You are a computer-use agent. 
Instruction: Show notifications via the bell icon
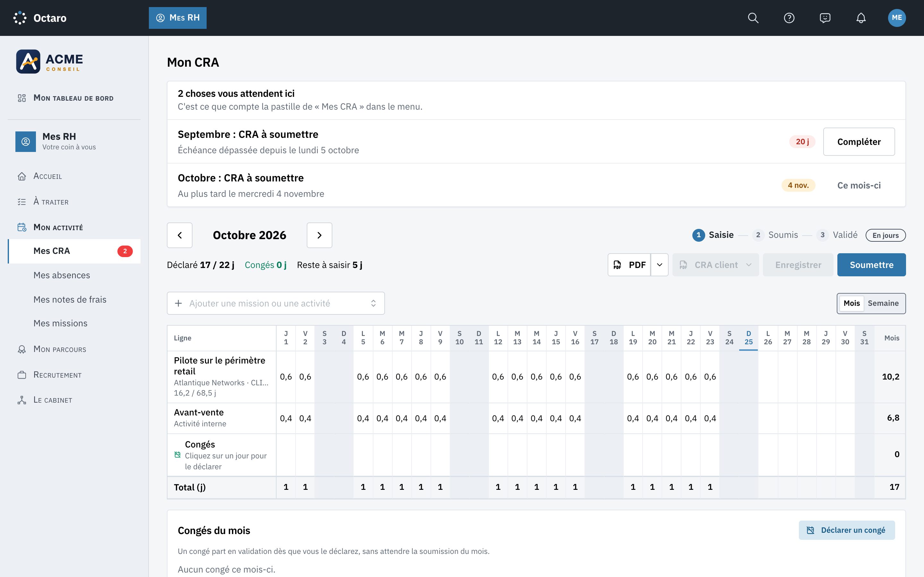click(860, 18)
